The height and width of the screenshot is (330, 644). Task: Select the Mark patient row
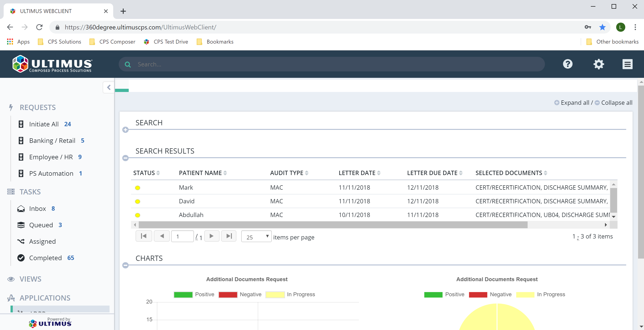[x=370, y=188]
